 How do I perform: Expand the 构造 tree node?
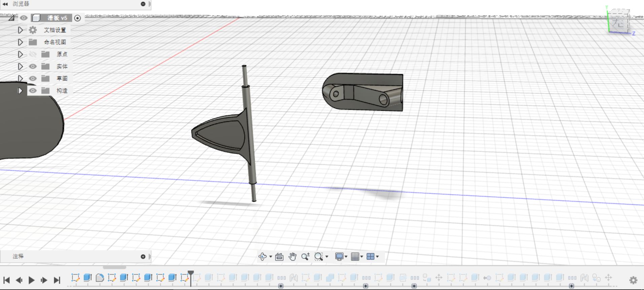click(x=20, y=91)
